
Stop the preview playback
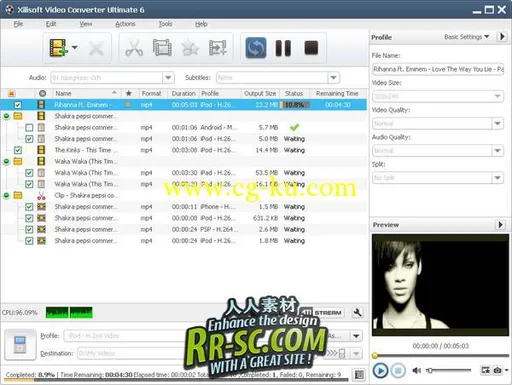point(398,370)
